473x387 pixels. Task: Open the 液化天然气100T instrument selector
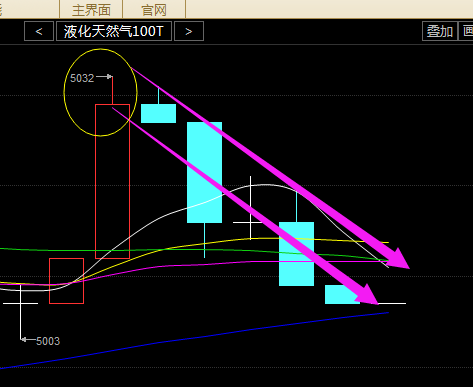114,31
